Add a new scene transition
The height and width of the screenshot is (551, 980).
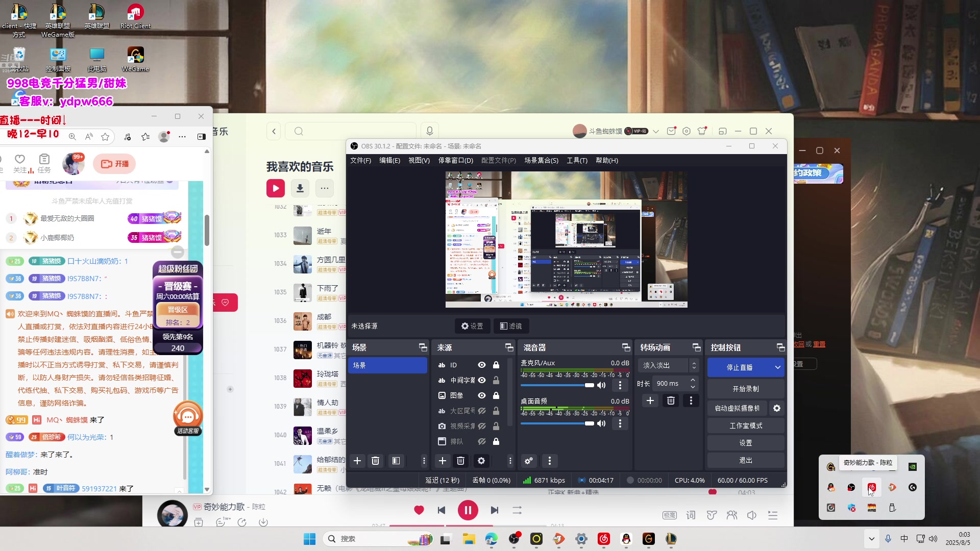coord(650,401)
